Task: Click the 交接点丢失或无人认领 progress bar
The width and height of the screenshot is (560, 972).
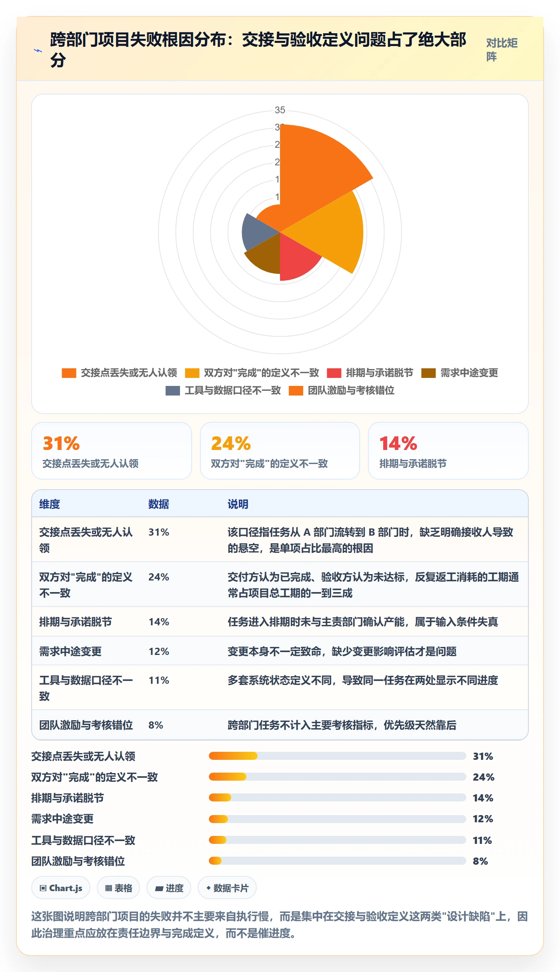Action: tap(337, 756)
